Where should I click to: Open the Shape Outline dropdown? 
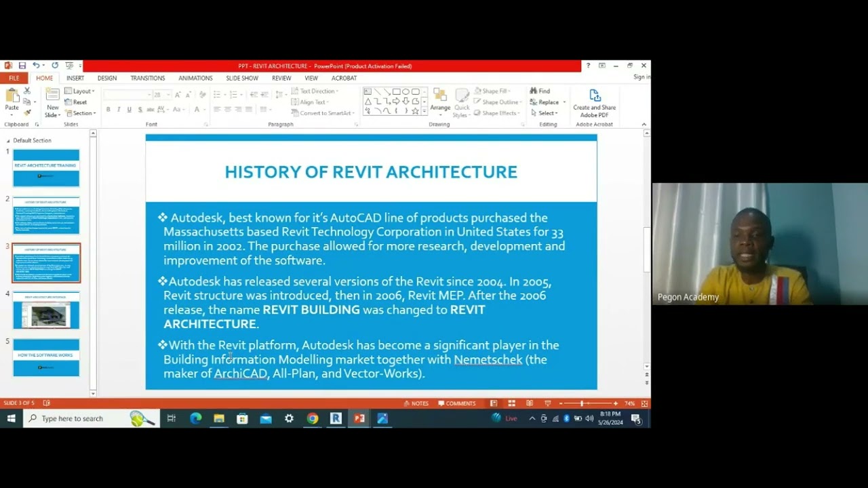click(498, 102)
